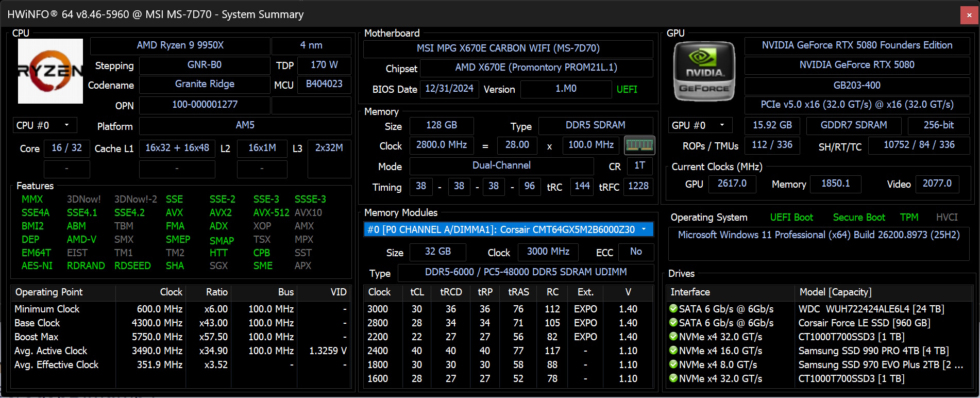Click the tRCD column header
The width and height of the screenshot is (980, 398).
451,292
